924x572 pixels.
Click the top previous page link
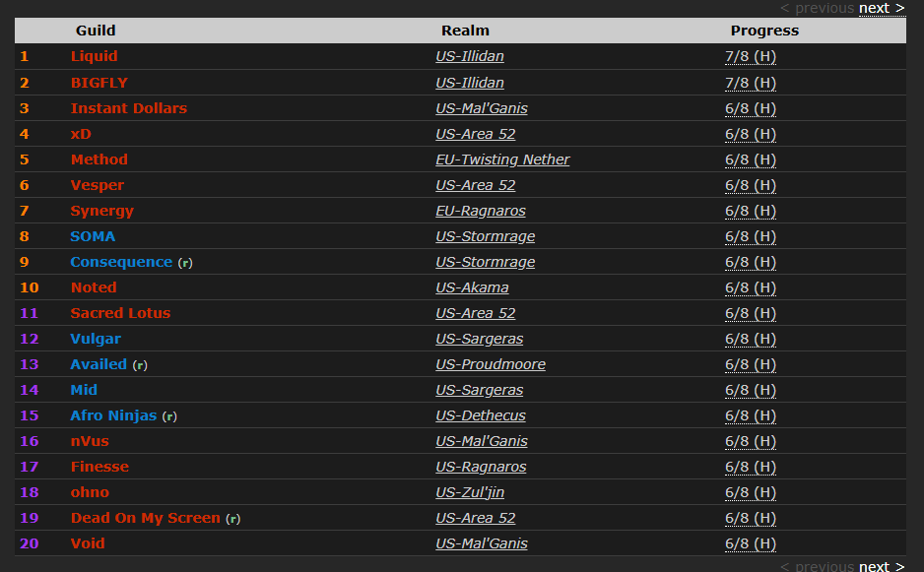pyautogui.click(x=817, y=8)
